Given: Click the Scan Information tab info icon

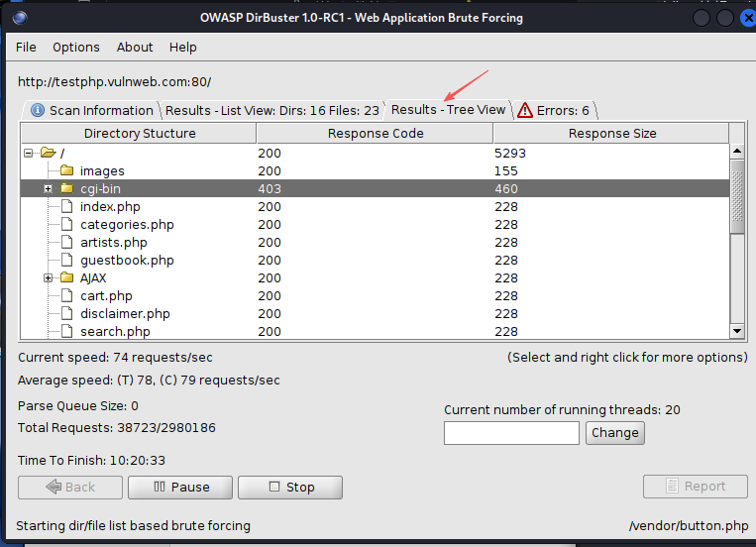Looking at the screenshot, I should pyautogui.click(x=38, y=110).
